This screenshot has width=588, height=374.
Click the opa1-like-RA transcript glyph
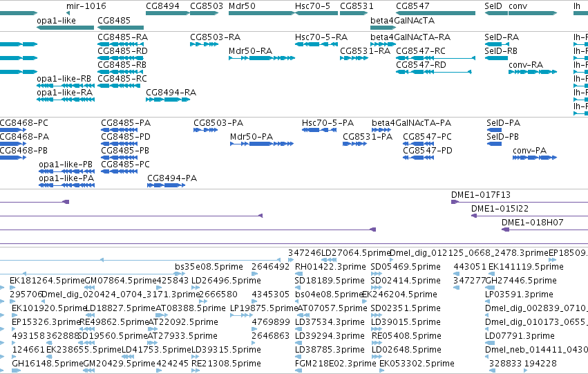coord(65,100)
